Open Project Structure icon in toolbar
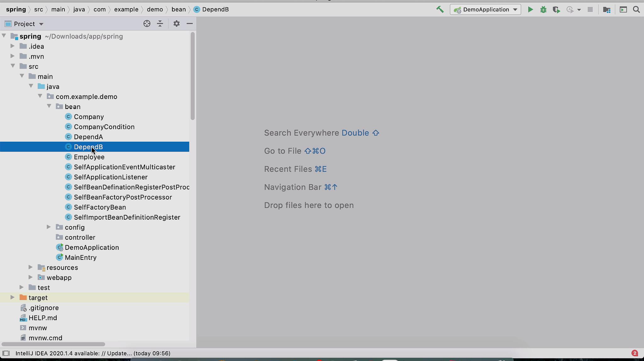 [607, 10]
